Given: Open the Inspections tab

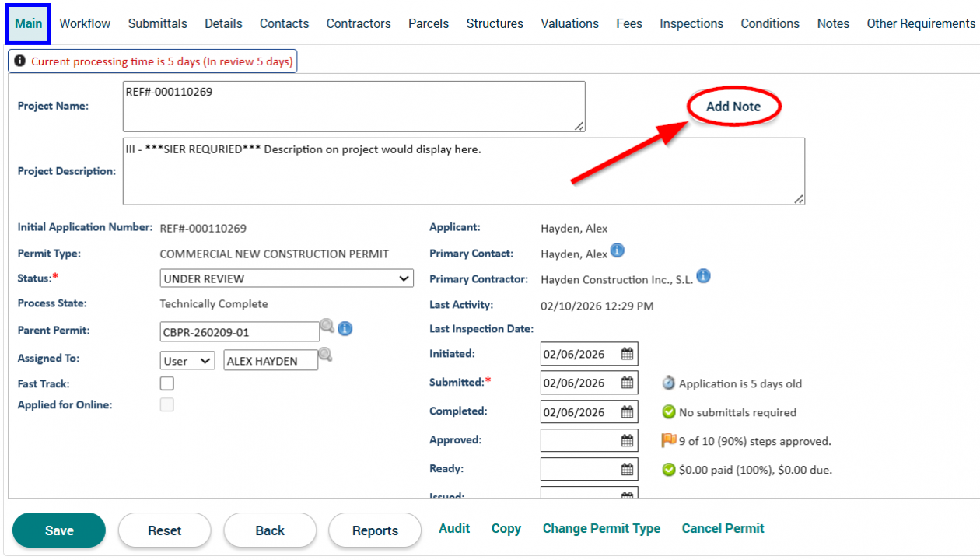Looking at the screenshot, I should pos(691,23).
